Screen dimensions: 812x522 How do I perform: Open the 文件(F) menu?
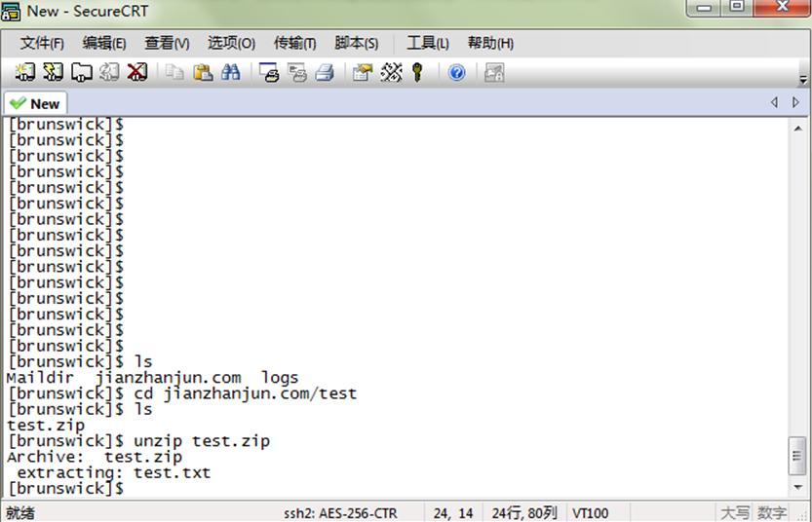click(43, 44)
